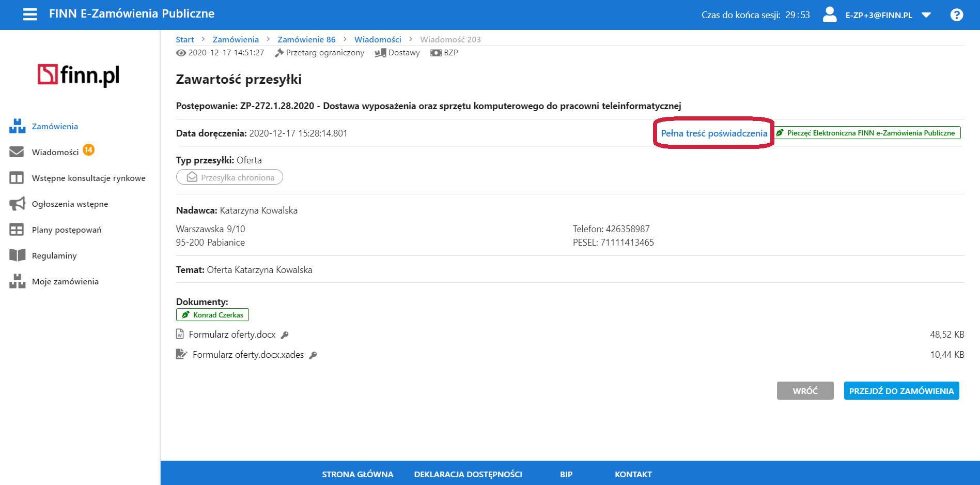Screen dimensions: 980x485
Task: Click the FINN E-Zamówienia Publiczne header title
Action: [x=132, y=14]
